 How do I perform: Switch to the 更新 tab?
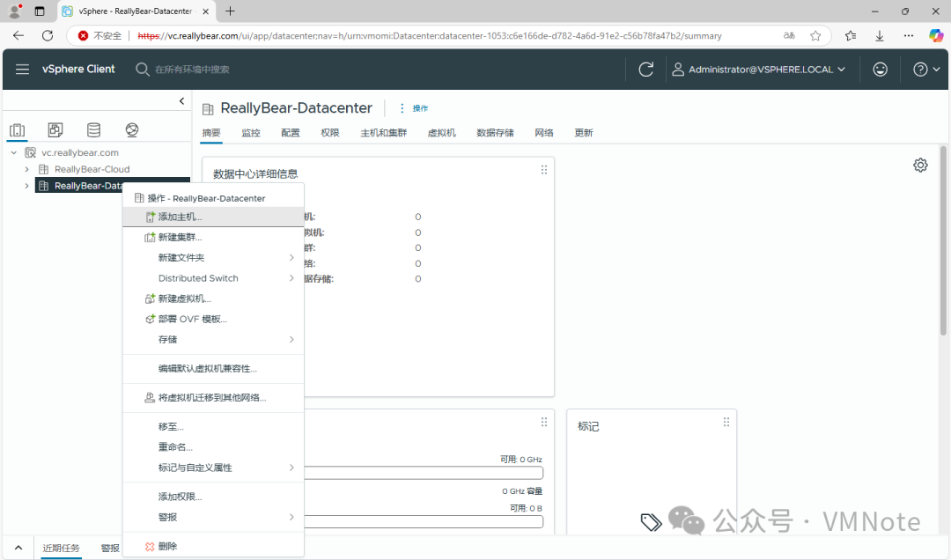coord(584,133)
